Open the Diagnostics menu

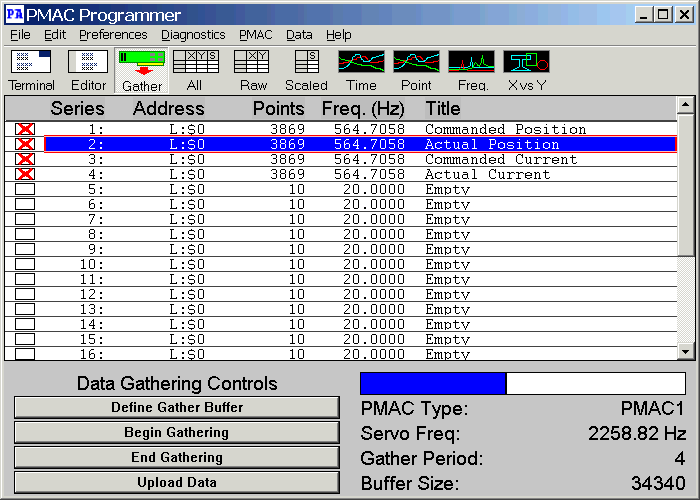click(x=193, y=35)
